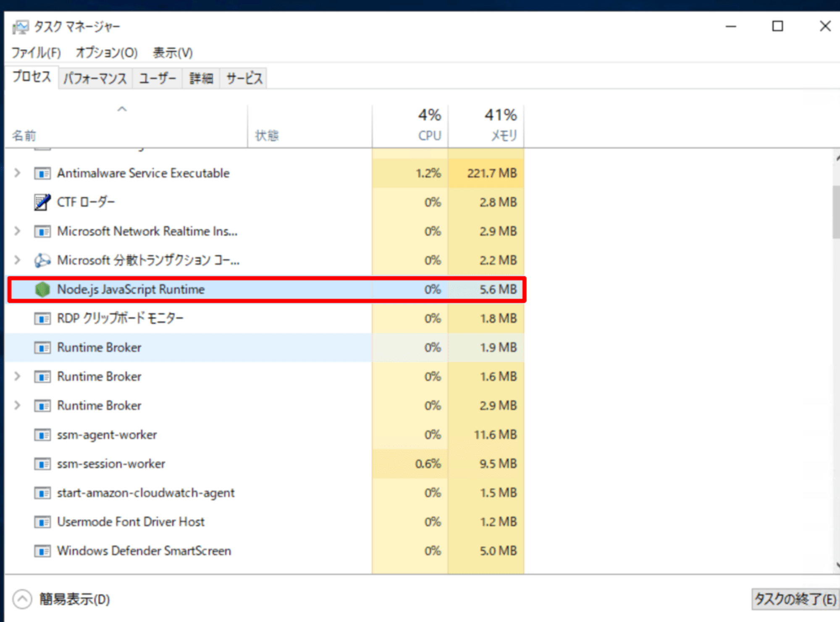Screen dimensions: 840x622
Task: Click the 簡易表示 circular arrow icon
Action: tap(22, 599)
